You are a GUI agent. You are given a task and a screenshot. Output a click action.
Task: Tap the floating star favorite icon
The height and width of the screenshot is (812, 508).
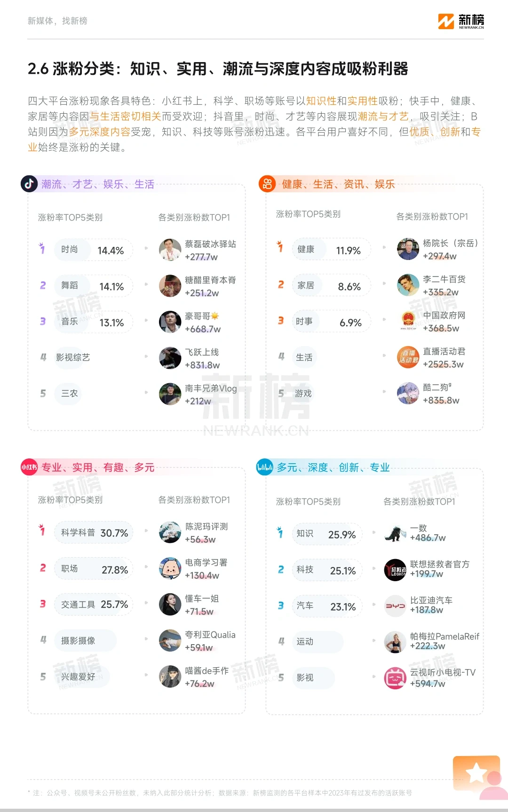(476, 773)
